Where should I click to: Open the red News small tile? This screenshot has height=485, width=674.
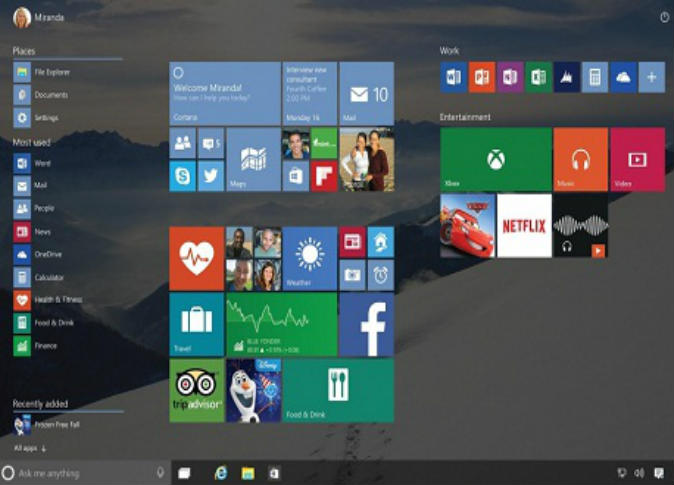pos(352,242)
